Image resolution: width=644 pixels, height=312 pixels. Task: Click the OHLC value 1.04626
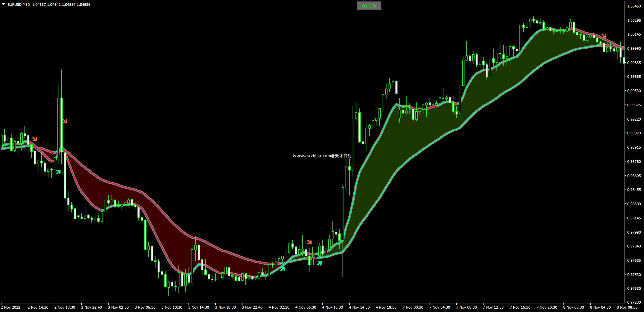pyautogui.click(x=83, y=5)
